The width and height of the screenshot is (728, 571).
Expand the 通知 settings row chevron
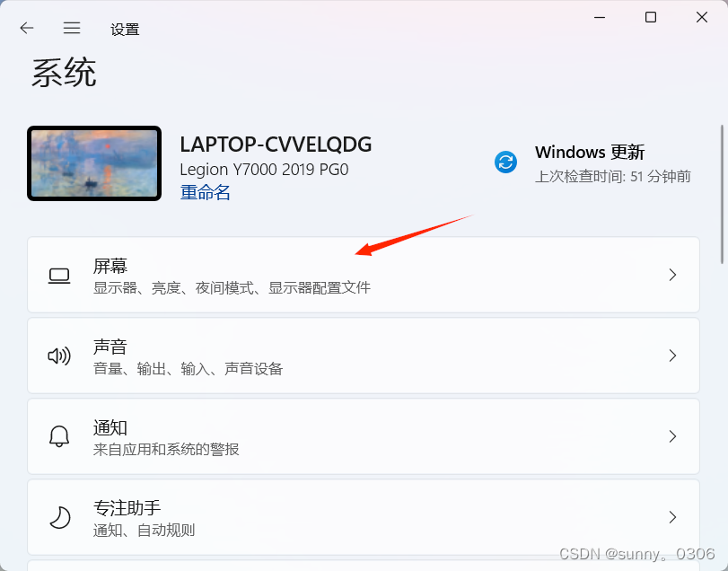click(x=672, y=436)
